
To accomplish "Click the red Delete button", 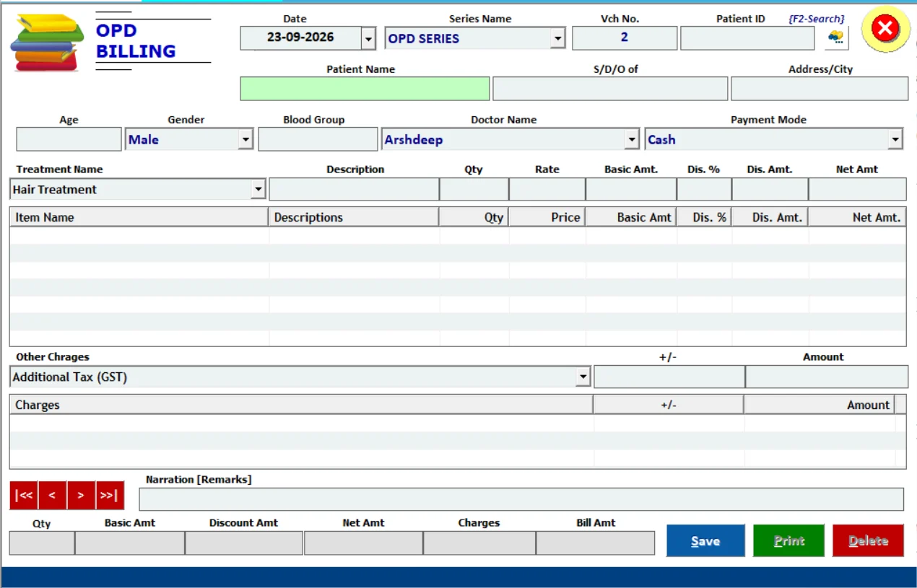I will (868, 540).
